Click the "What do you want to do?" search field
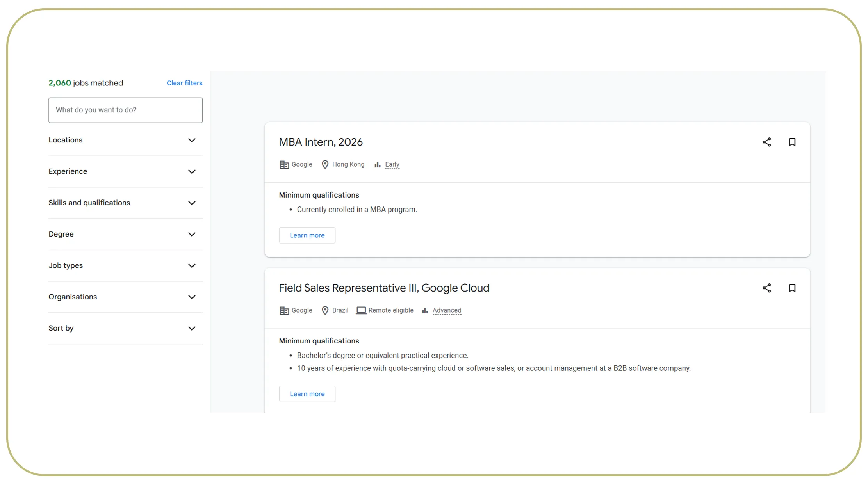868x484 pixels. 125,110
